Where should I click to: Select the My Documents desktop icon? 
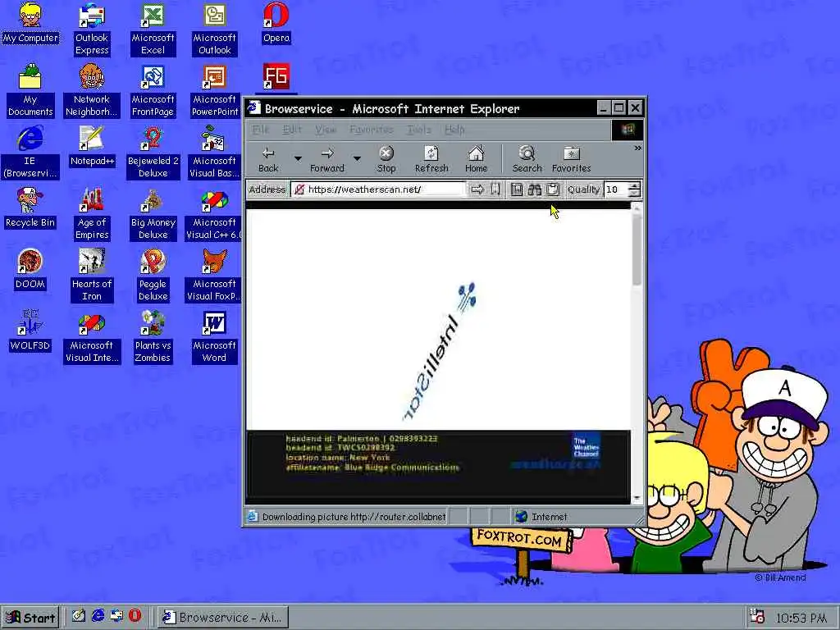click(x=30, y=91)
